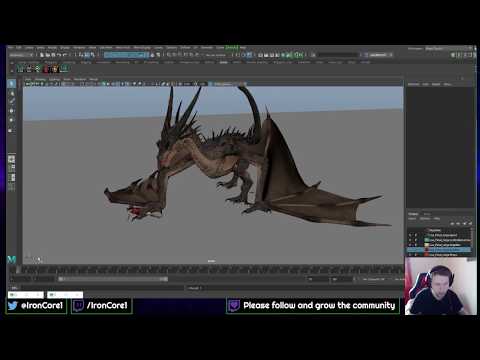Toggle lock current selection icon
The width and height of the screenshot is (480, 360).
[x=153, y=55]
